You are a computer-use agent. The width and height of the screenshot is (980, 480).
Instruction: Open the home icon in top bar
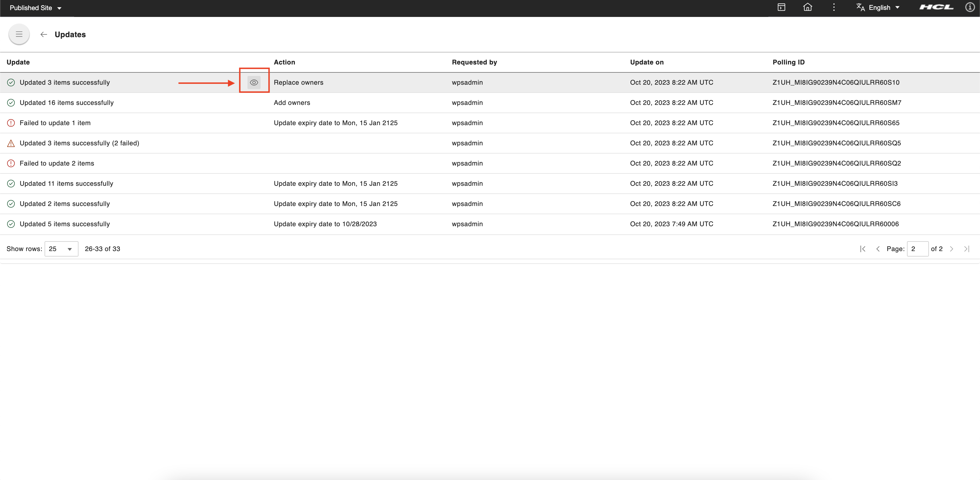807,8
